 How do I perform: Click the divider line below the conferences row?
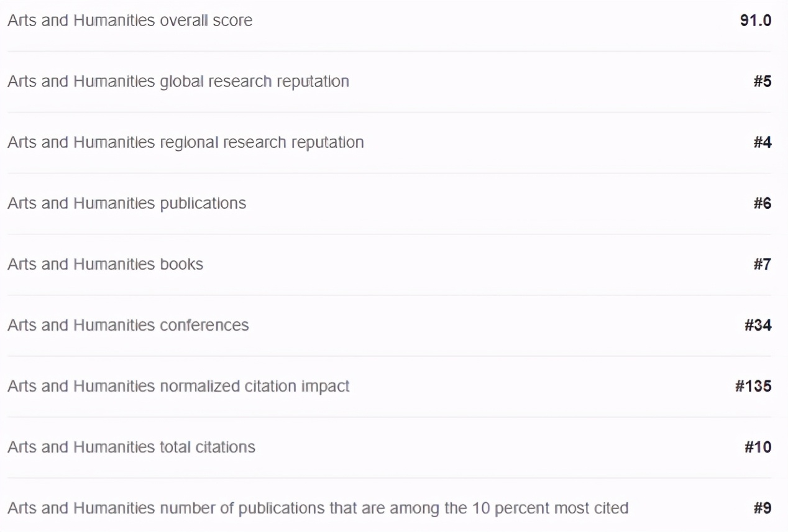pos(388,355)
